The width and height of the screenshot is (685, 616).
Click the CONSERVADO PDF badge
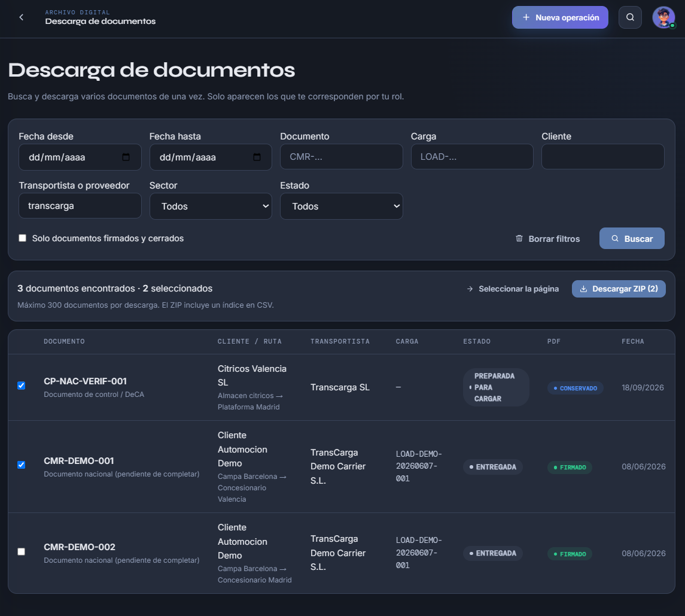[x=575, y=389]
